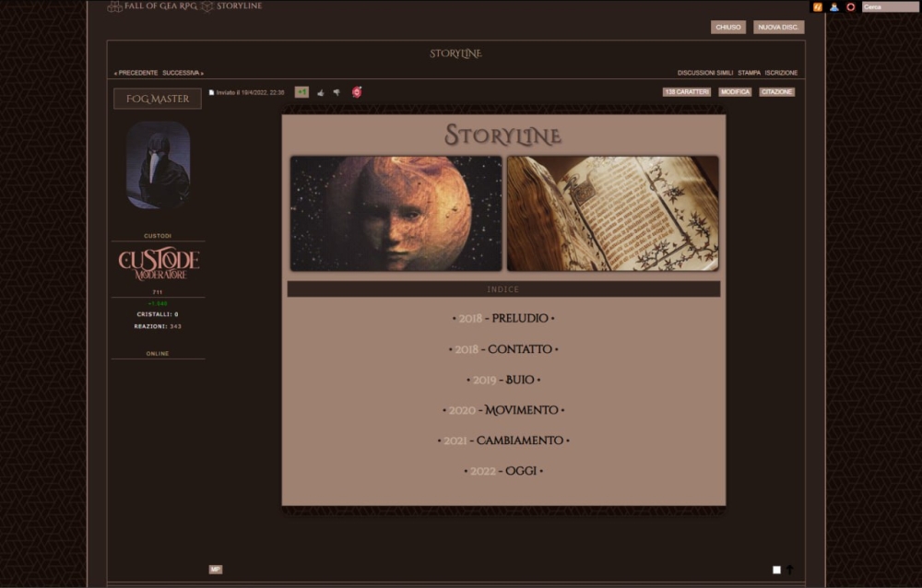The height and width of the screenshot is (588, 922).
Task: Click the red reaction emoji icon
Action: pos(357,92)
